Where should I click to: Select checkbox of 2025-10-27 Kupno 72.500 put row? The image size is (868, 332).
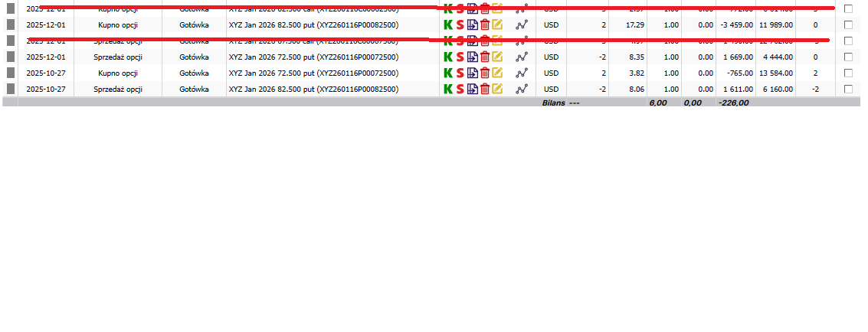(x=848, y=73)
